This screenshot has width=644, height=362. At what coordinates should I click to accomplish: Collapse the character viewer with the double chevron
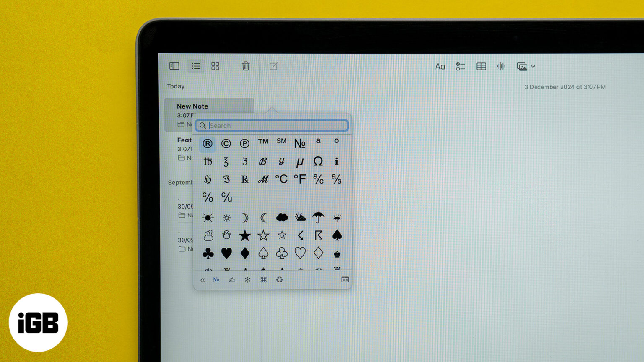pos(203,280)
